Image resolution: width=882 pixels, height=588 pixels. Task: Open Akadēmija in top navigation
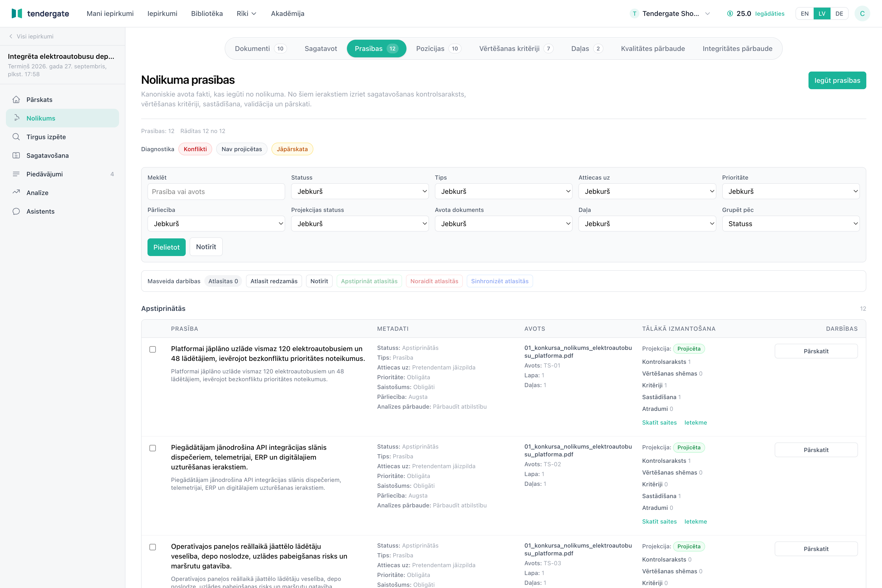pos(288,13)
